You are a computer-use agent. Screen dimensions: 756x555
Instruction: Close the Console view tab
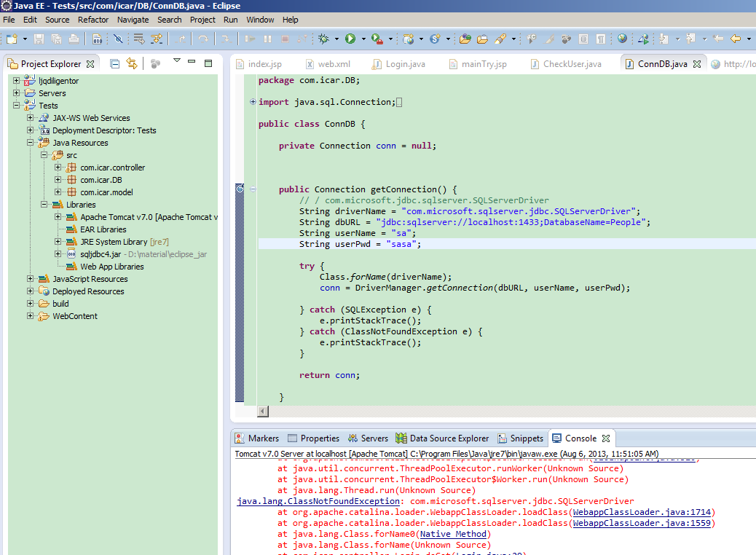[x=606, y=438]
